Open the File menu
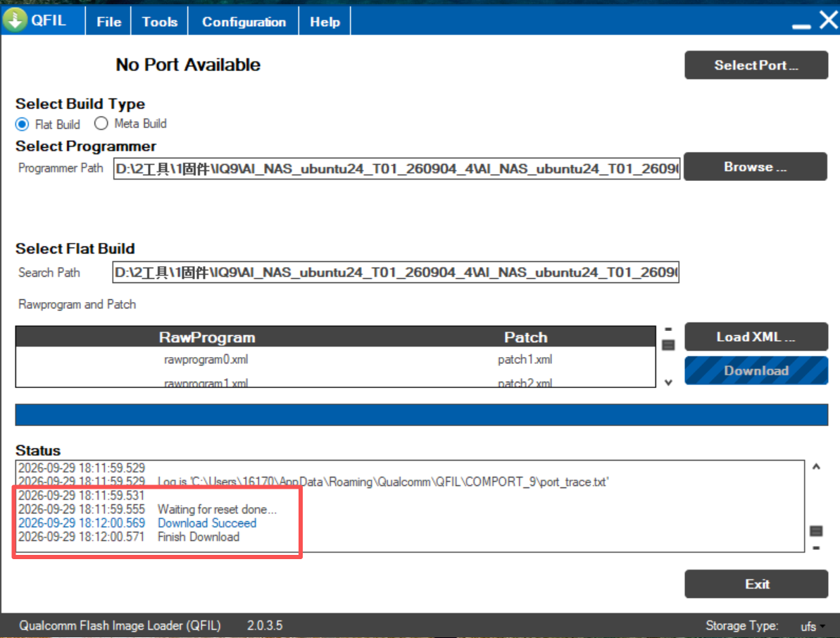The width and height of the screenshot is (840, 638). coord(108,21)
